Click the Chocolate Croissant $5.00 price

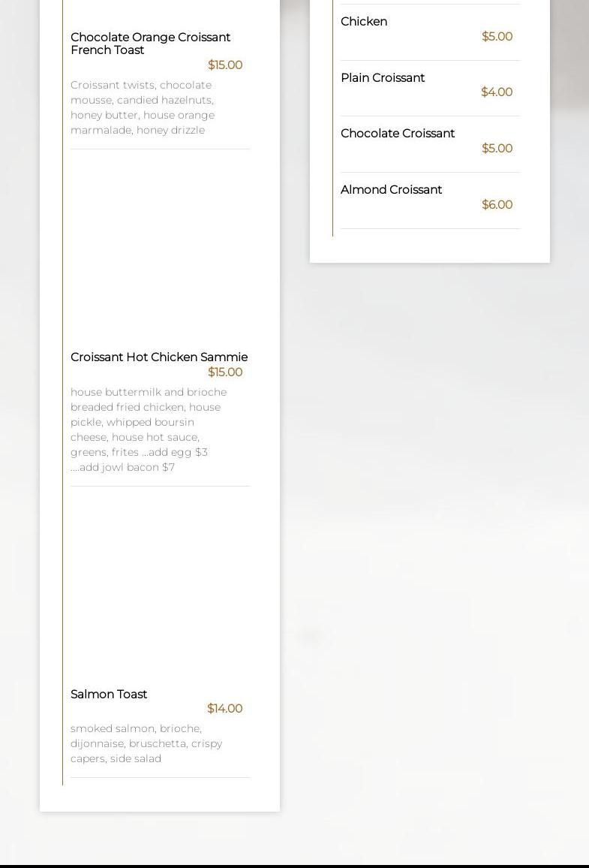(x=497, y=149)
